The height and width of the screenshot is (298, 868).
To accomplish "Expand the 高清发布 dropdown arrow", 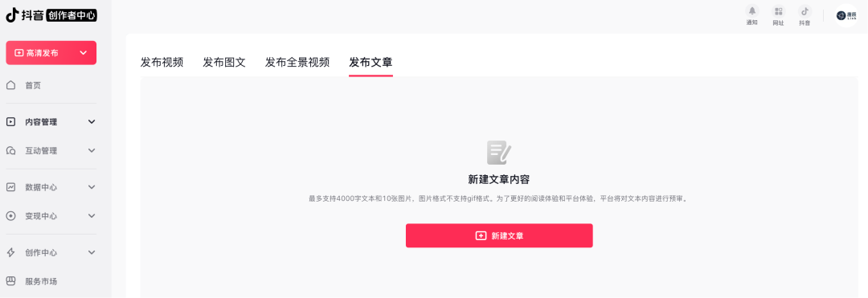I will point(84,52).
